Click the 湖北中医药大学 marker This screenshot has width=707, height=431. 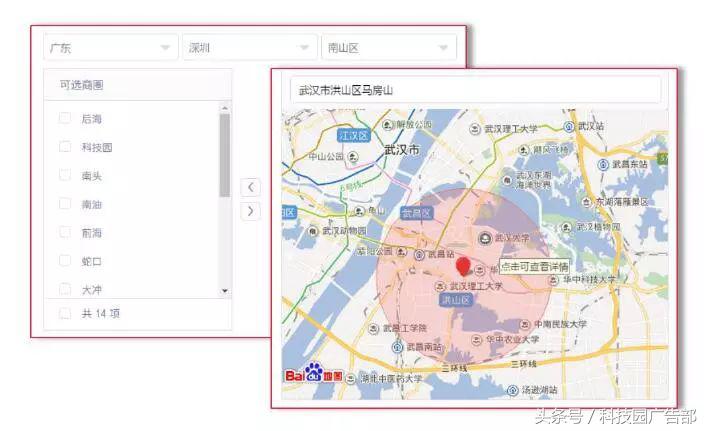pos(351,379)
